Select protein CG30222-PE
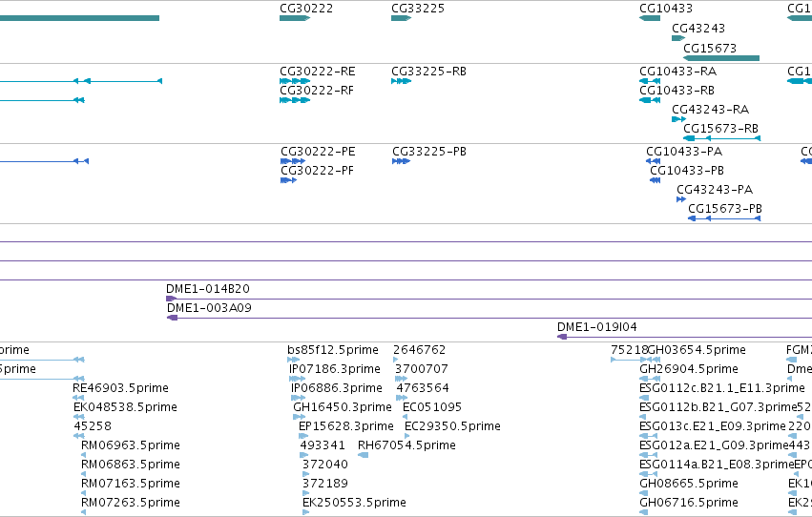Viewport: 812px width, 517px height. tap(318, 152)
